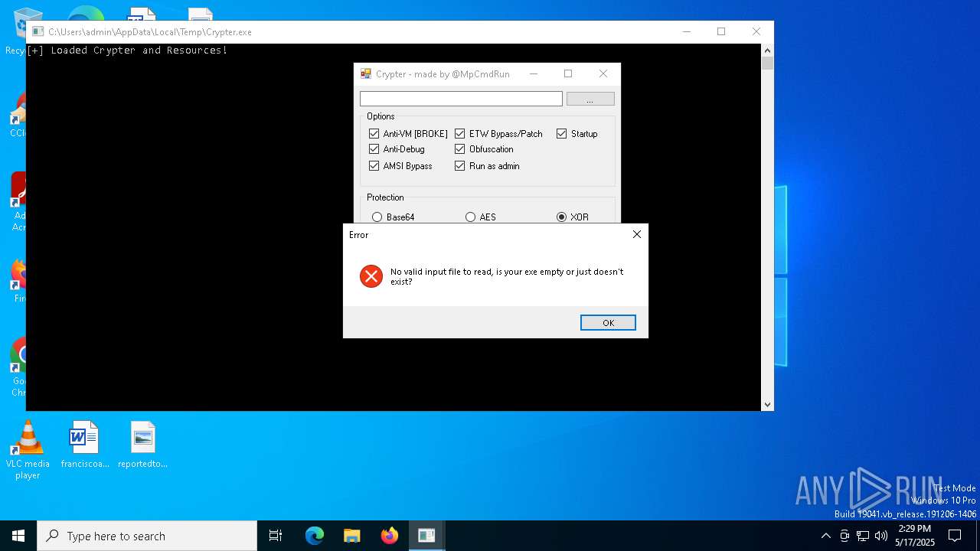Click OK in the Error dialog

click(608, 323)
